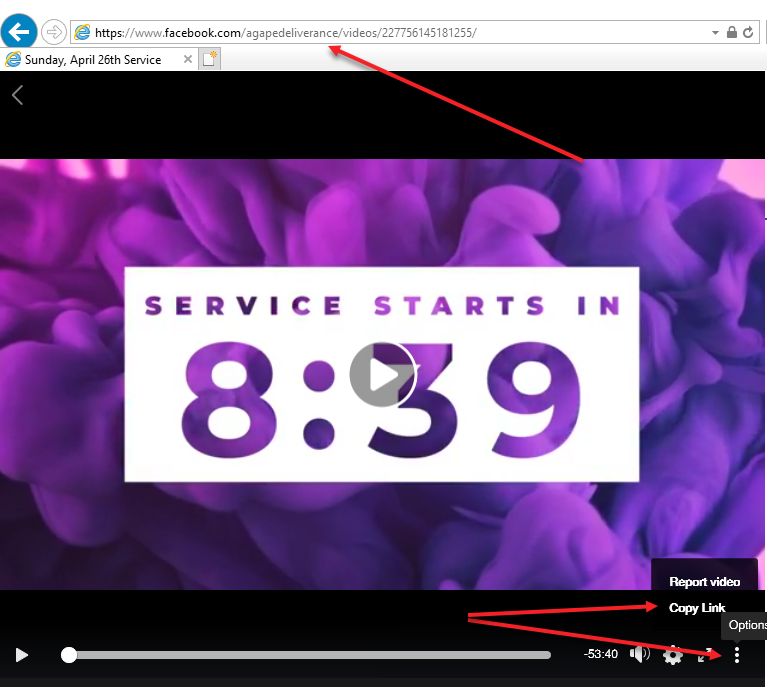The width and height of the screenshot is (767, 687).
Task: Select Report video from the options menu
Action: point(704,581)
